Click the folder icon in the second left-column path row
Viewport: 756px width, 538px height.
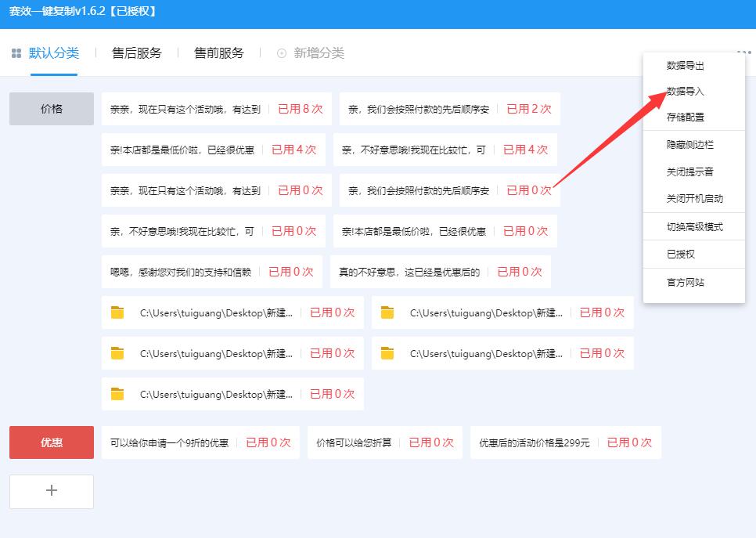[117, 352]
